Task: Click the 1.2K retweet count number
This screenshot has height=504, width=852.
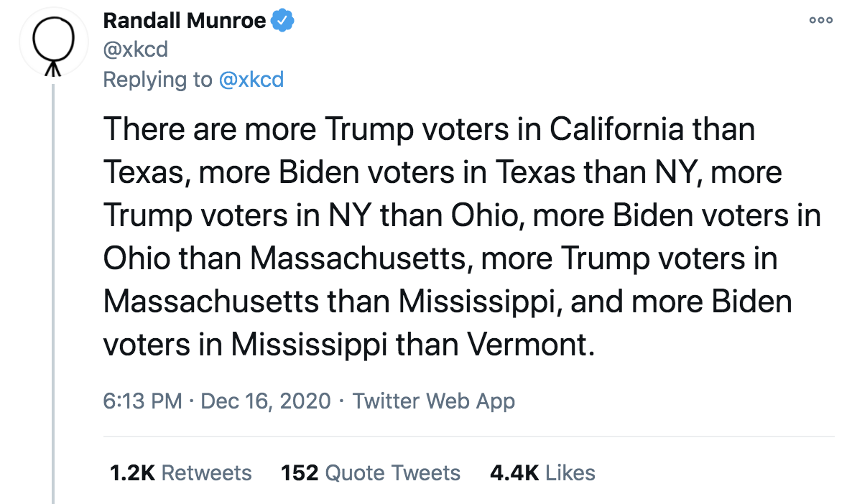Action: 133,473
